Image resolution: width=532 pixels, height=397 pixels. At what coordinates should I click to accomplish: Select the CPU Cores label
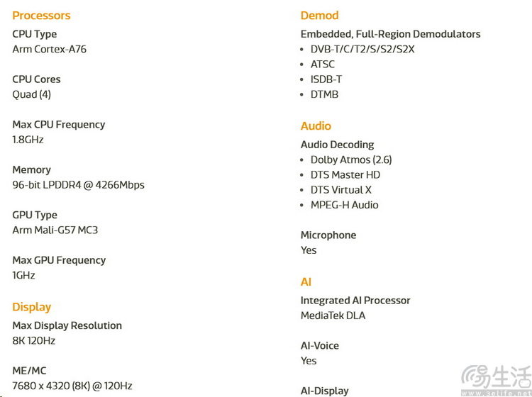(37, 79)
